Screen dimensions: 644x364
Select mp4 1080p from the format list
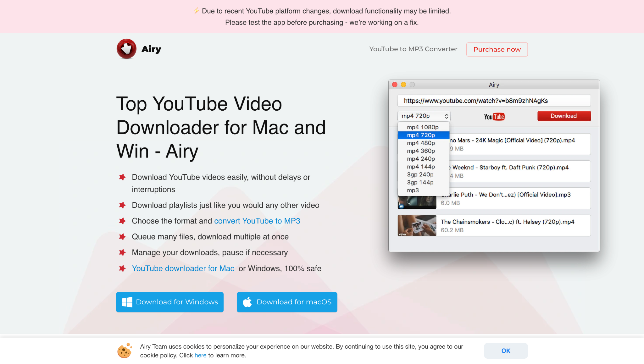423,127
